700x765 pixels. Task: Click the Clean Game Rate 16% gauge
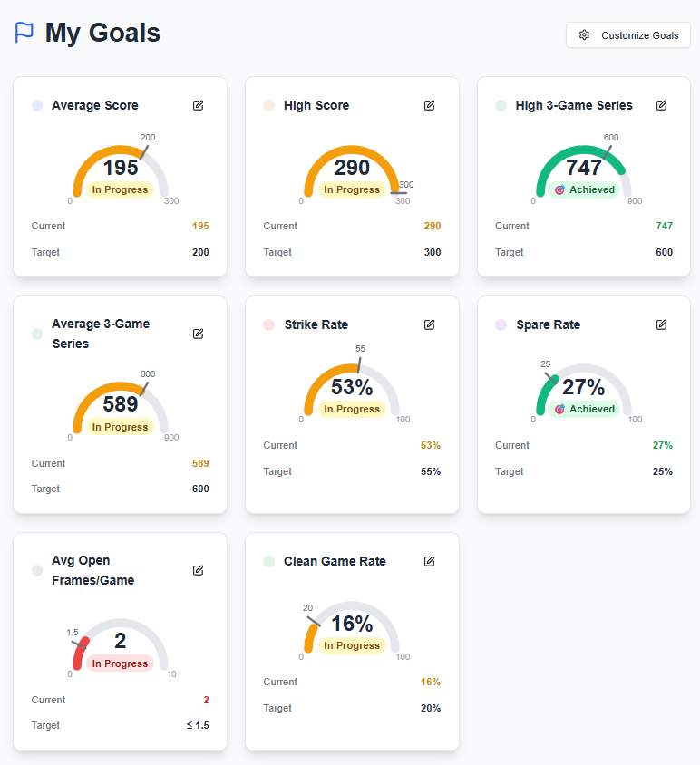(x=352, y=624)
